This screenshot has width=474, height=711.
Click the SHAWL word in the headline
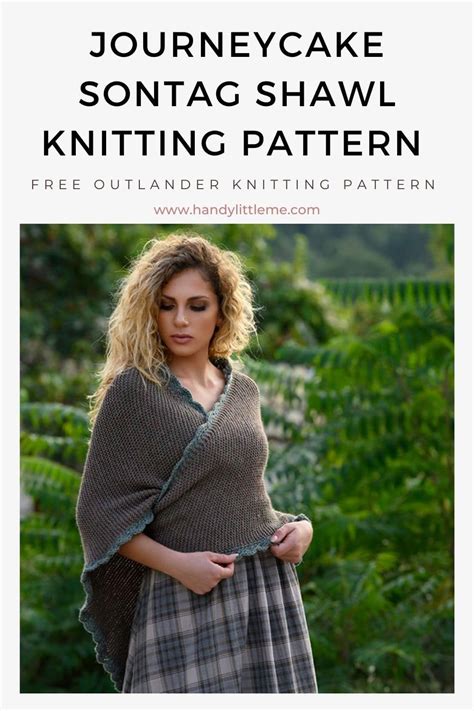point(326,94)
